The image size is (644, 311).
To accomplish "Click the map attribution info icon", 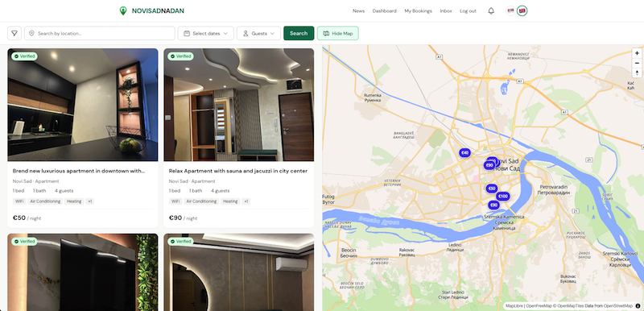I will tap(638, 305).
